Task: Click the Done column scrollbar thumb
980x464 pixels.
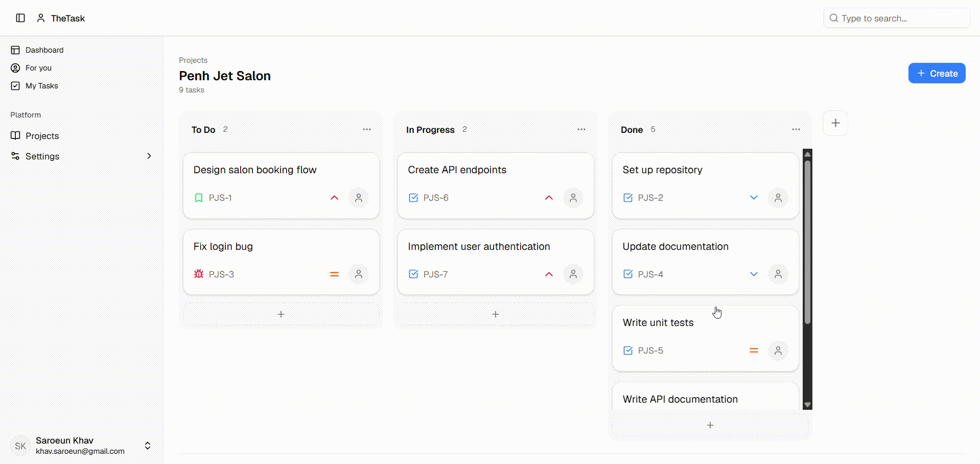Action: pyautogui.click(x=808, y=243)
